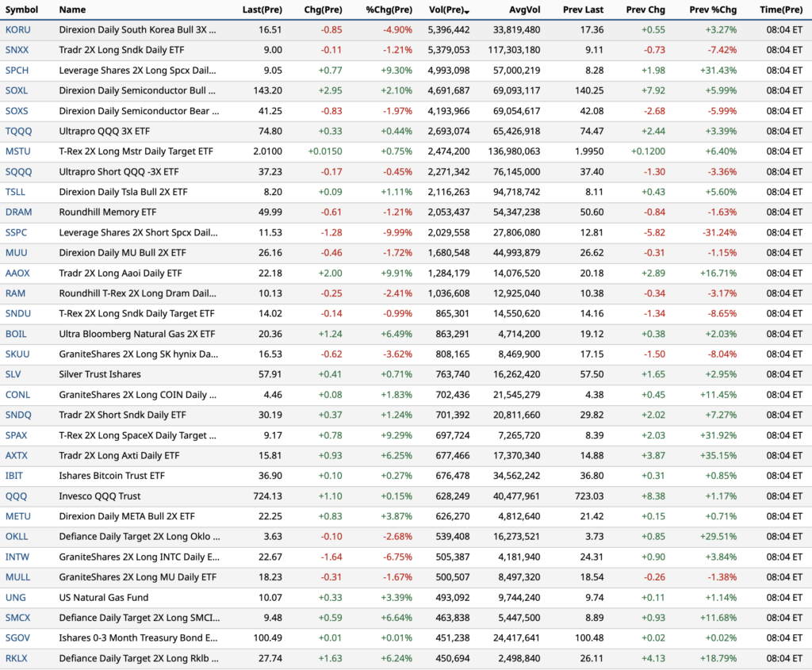Open the KORU symbol link
The height and width of the screenshot is (670, 812).
point(18,30)
